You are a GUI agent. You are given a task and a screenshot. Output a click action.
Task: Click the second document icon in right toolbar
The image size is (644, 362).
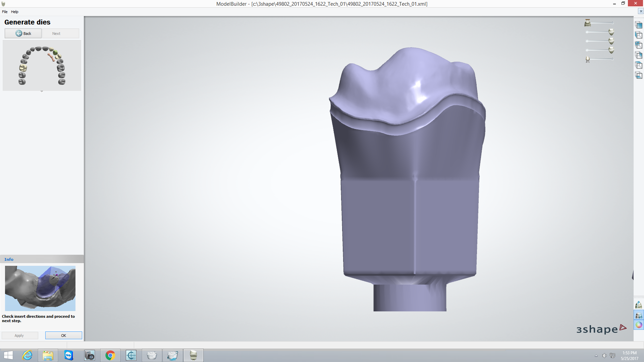point(639,35)
